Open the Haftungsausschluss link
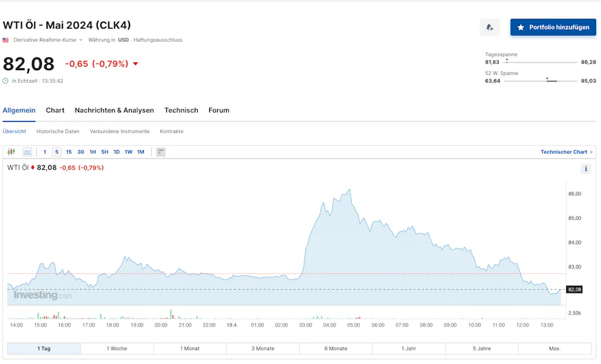This screenshot has width=601, height=364. (158, 40)
